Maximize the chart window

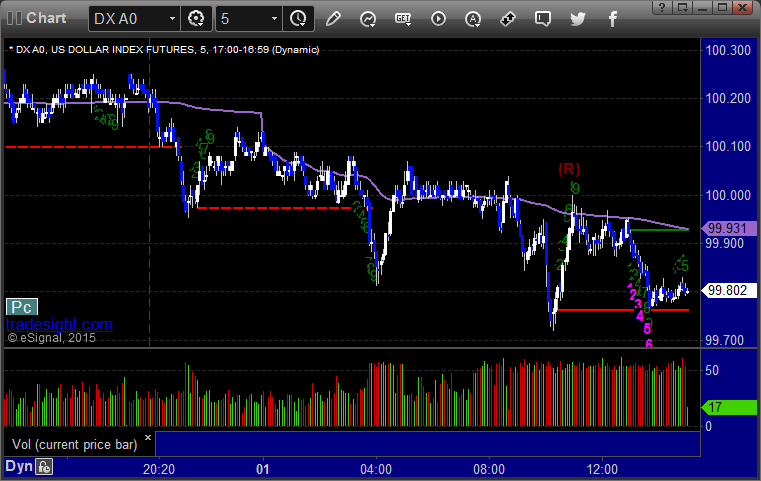point(722,7)
